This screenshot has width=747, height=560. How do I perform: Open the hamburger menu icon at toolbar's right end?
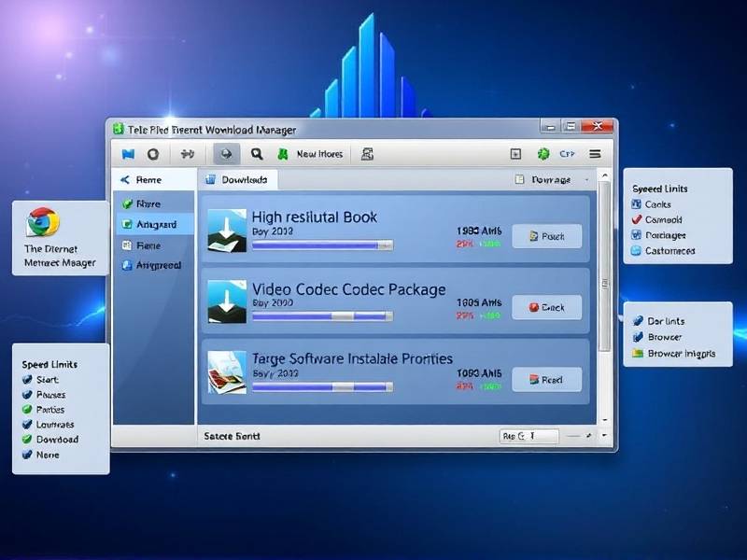click(x=595, y=153)
